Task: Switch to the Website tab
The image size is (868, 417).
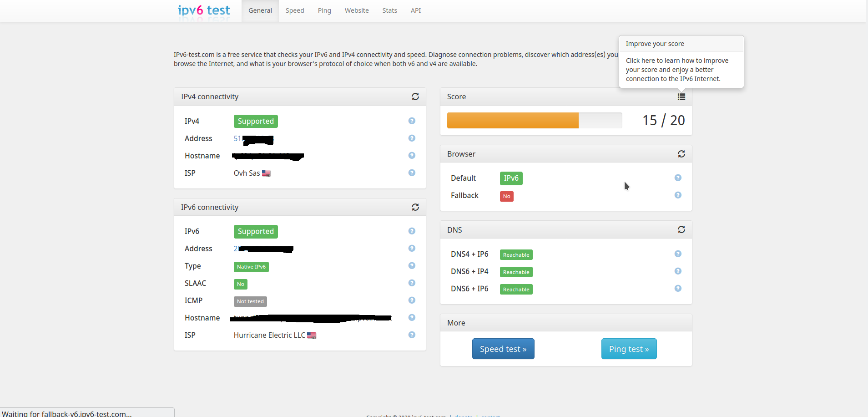Action: click(356, 10)
